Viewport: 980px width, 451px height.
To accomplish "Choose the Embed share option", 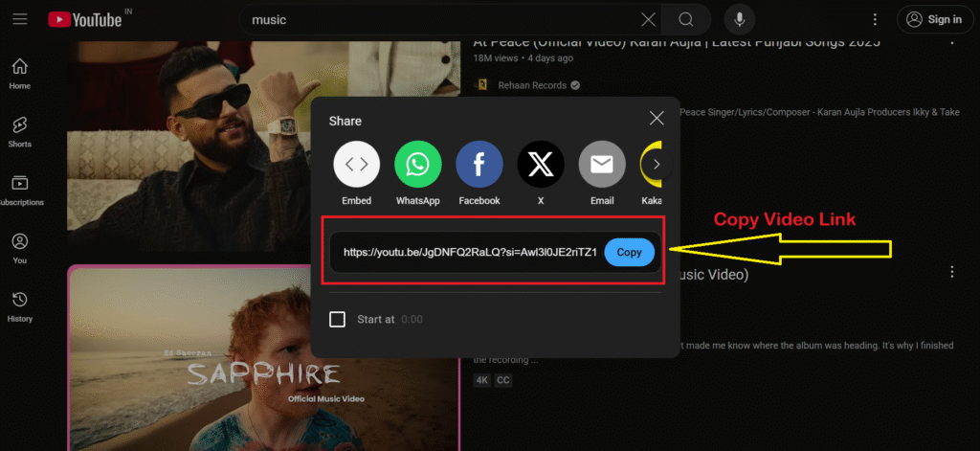I will pyautogui.click(x=357, y=173).
